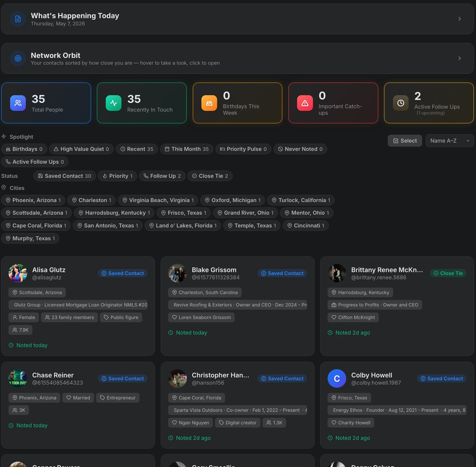
Task: Toggle the Saved Contact status filter
Action: pos(64,176)
